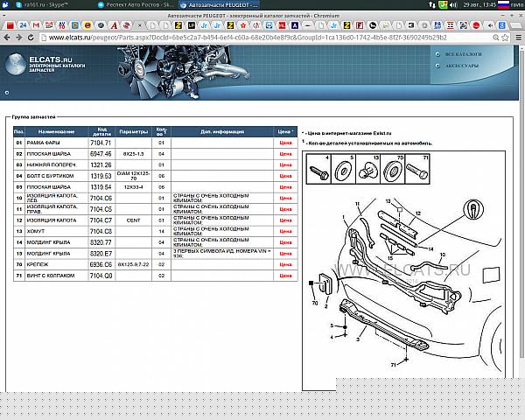Image resolution: width=525 pixels, height=420 pixels.
Task: Click the zoom magnifier in address bar
Action: [496, 38]
